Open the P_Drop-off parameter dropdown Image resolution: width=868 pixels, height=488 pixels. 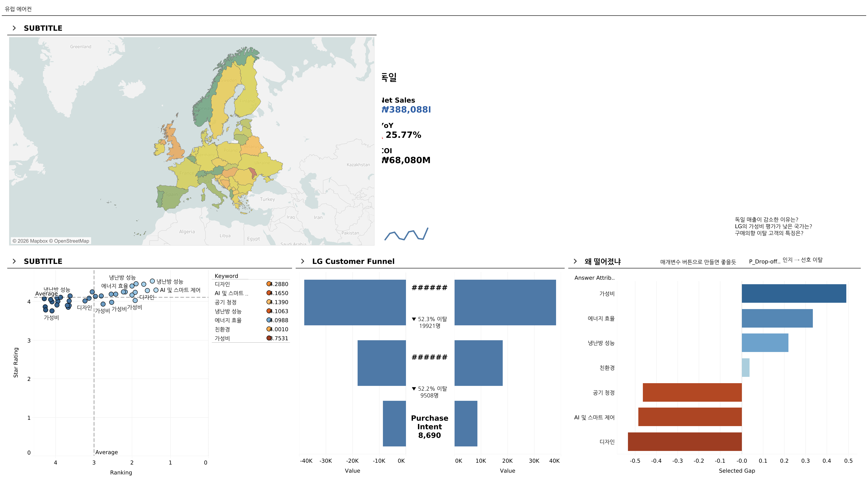coord(764,262)
